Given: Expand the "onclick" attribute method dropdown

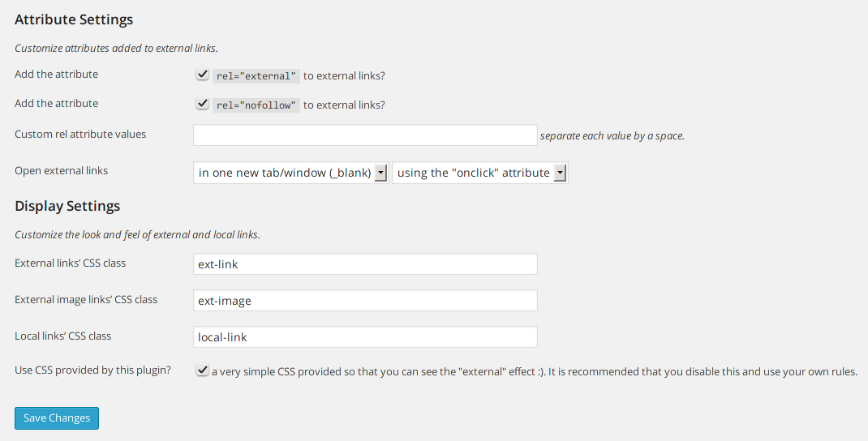Looking at the screenshot, I should [480, 173].
